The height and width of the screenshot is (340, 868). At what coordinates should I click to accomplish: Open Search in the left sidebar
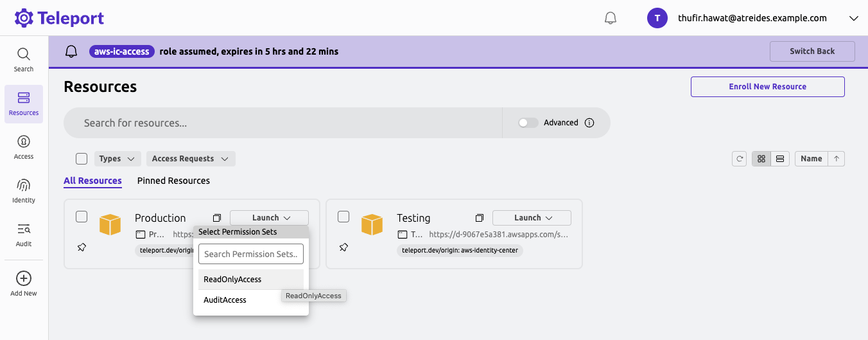click(x=24, y=59)
